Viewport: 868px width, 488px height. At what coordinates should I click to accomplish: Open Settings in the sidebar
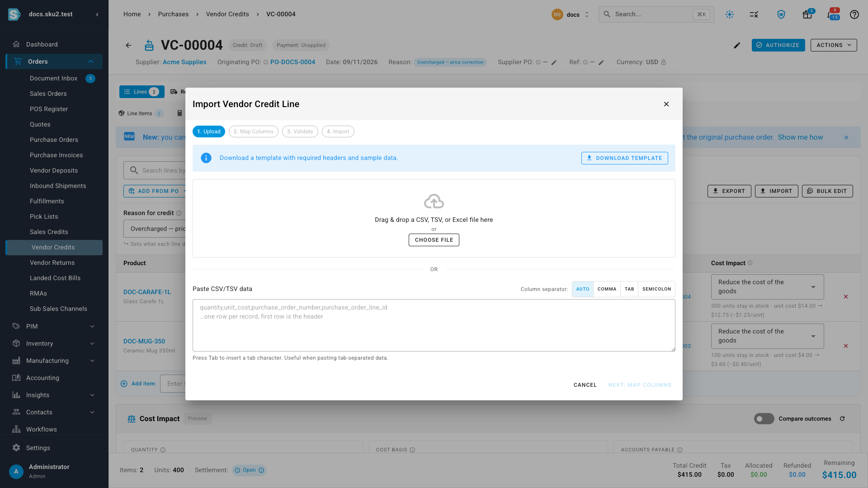54,448
